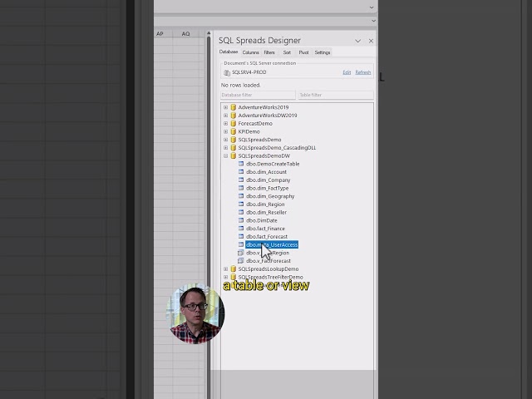This screenshot has height=399, width=532.
Task: Open the SQL Spreads Designer pane options arrow
Action: (357, 41)
